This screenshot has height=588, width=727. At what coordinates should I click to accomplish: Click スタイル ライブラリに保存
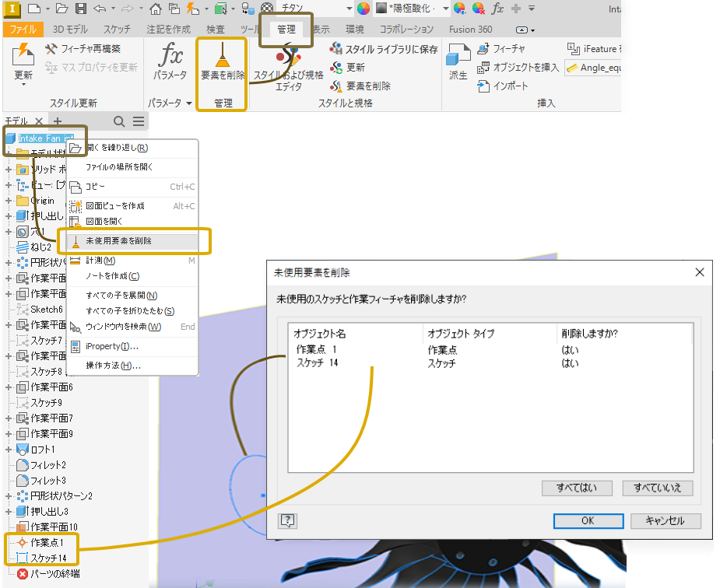click(x=384, y=49)
